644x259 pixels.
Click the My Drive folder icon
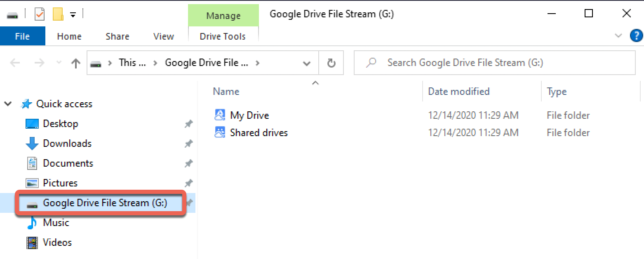click(x=220, y=115)
